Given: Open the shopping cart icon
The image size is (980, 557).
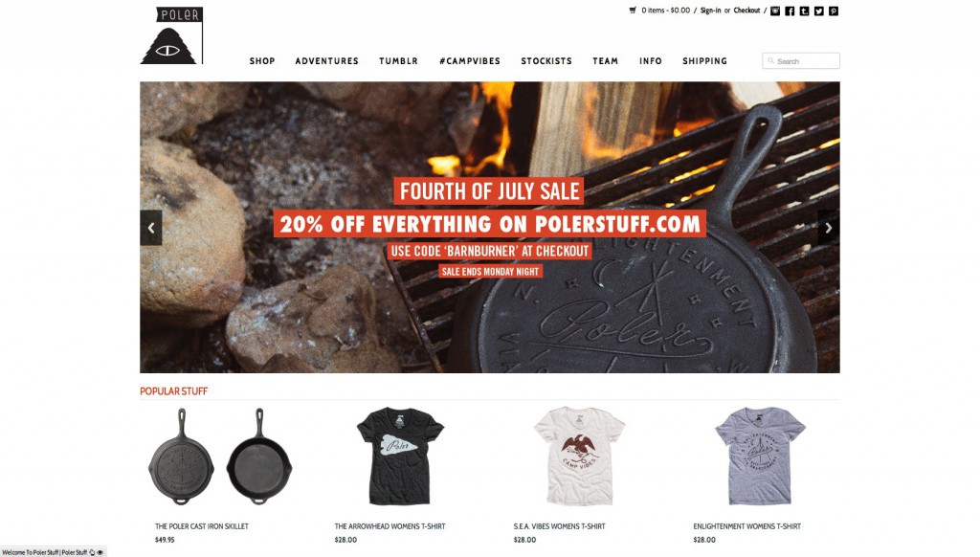Looking at the screenshot, I should [633, 11].
